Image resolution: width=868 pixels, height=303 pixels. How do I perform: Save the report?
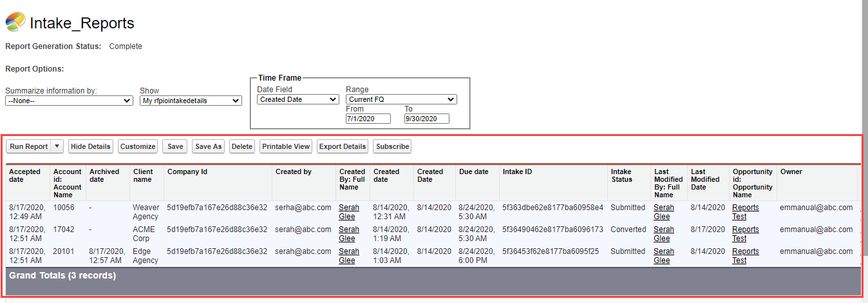(x=175, y=146)
